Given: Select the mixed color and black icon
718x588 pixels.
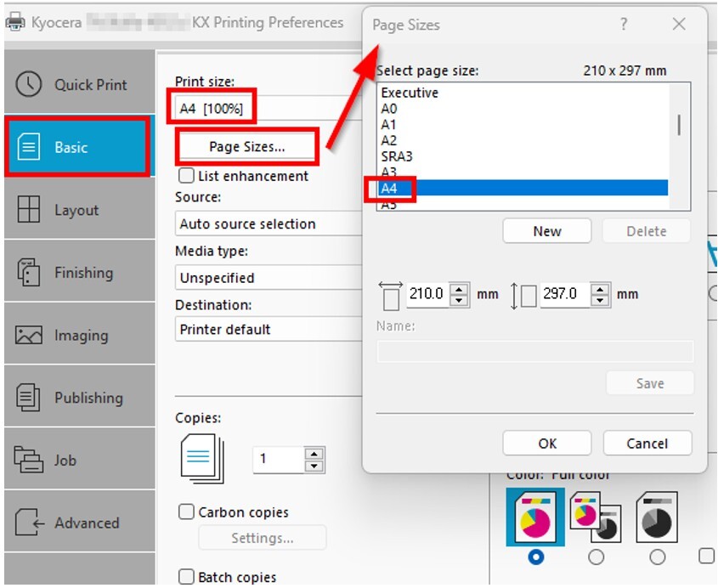Looking at the screenshot, I should click(x=596, y=517).
